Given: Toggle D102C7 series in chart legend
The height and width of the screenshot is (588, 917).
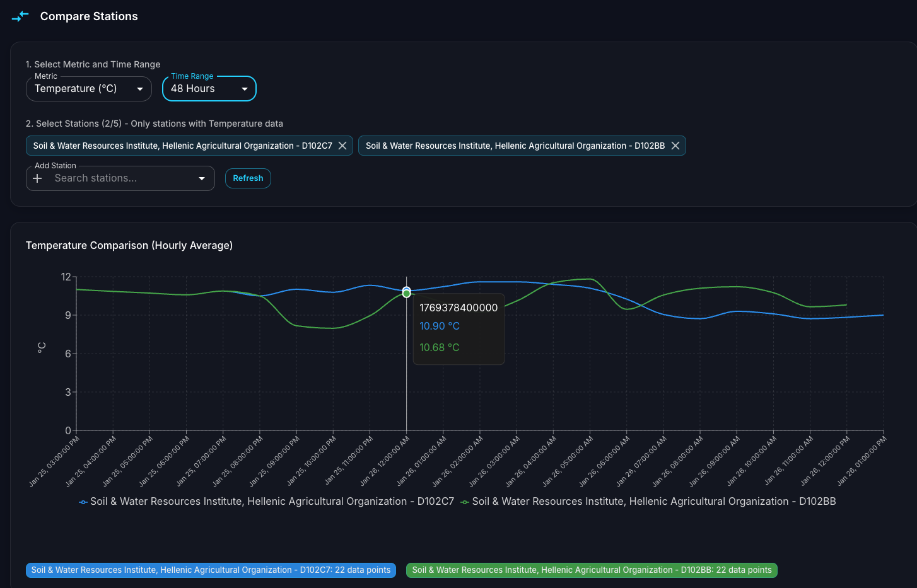Looking at the screenshot, I should tap(272, 502).
